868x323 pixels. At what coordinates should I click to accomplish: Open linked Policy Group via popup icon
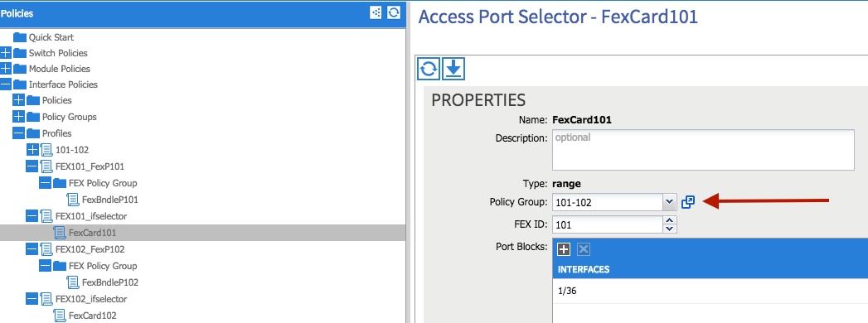688,202
